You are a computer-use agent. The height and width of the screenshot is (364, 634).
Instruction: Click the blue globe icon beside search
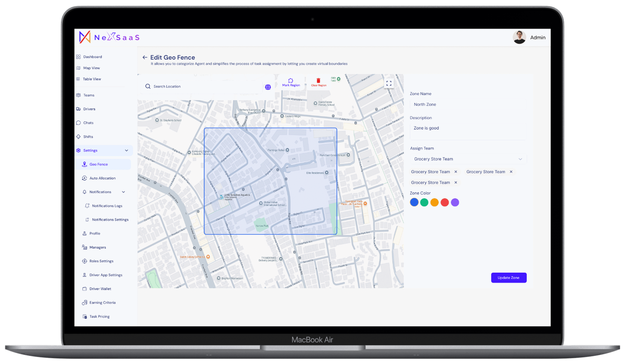[x=268, y=87]
